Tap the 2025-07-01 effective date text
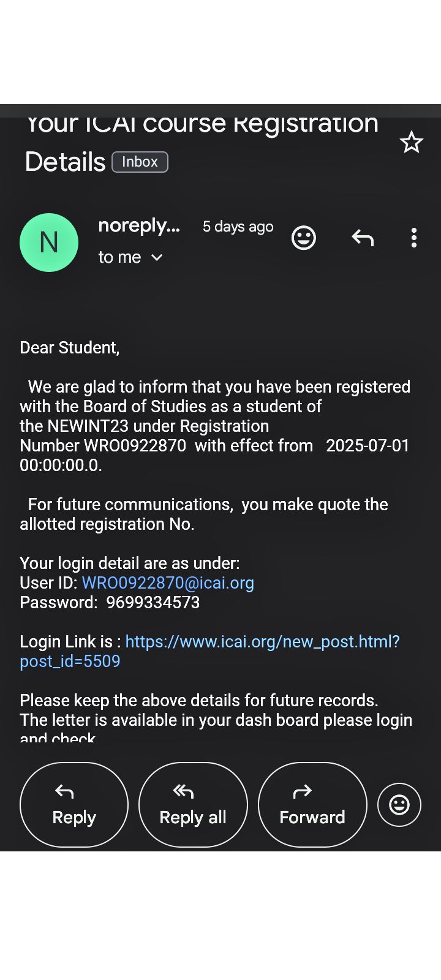441x980 pixels. coord(367,445)
